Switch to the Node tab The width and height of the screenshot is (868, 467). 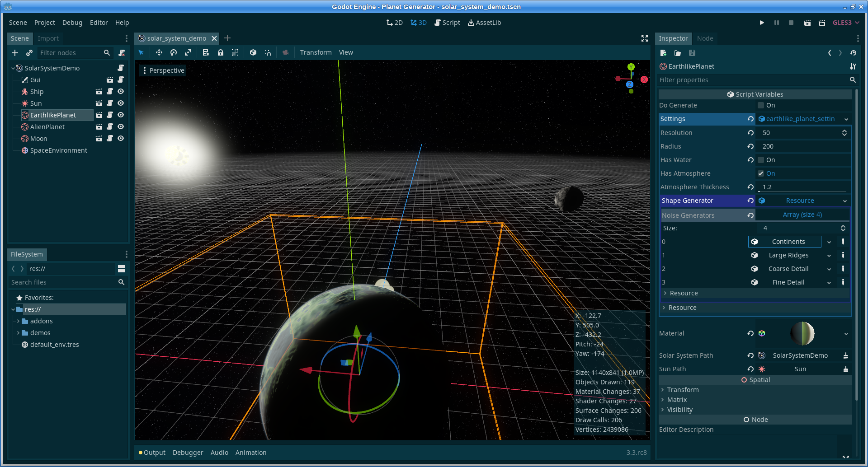click(x=705, y=38)
